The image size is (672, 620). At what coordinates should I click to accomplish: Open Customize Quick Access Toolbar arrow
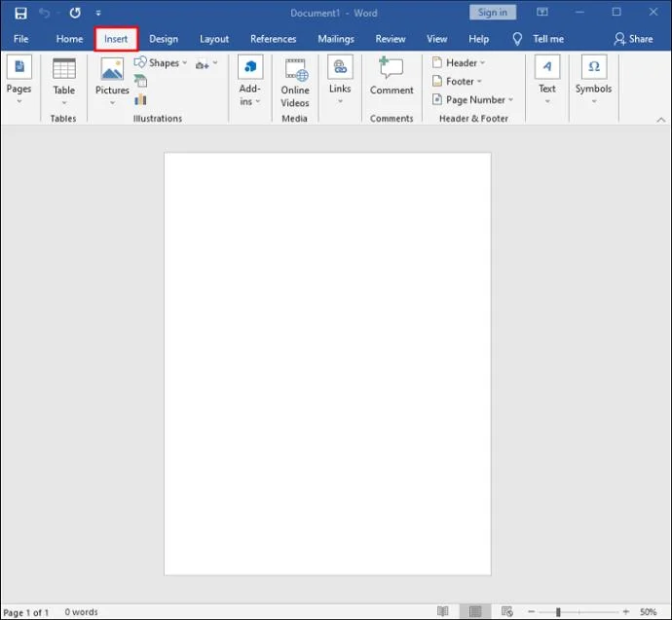pyautogui.click(x=98, y=14)
